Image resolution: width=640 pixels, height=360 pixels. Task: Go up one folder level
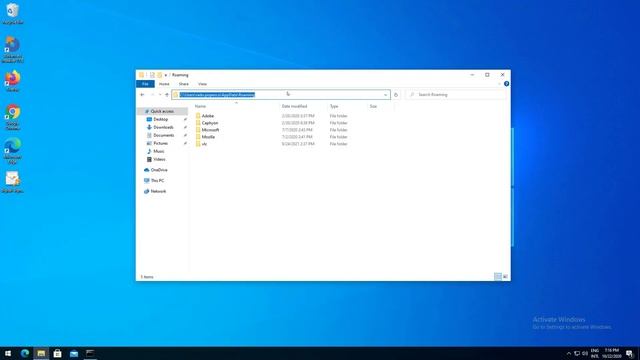click(167, 95)
